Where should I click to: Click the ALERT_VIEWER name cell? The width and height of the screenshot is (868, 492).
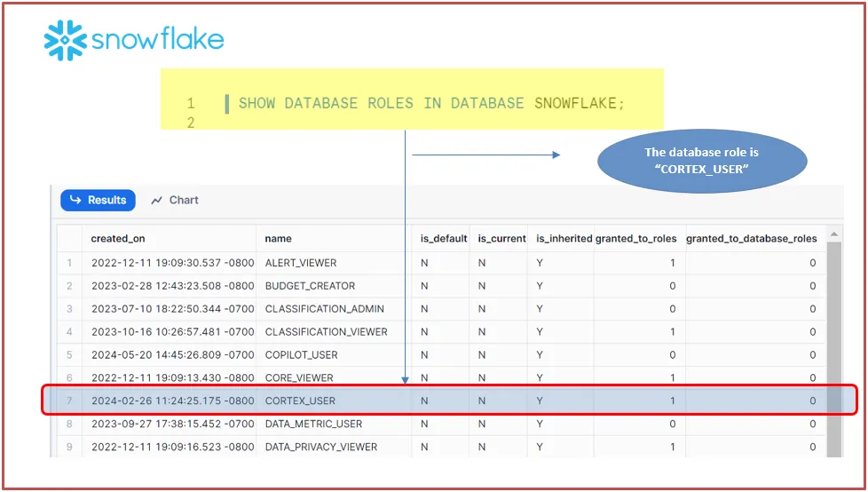[x=301, y=263]
